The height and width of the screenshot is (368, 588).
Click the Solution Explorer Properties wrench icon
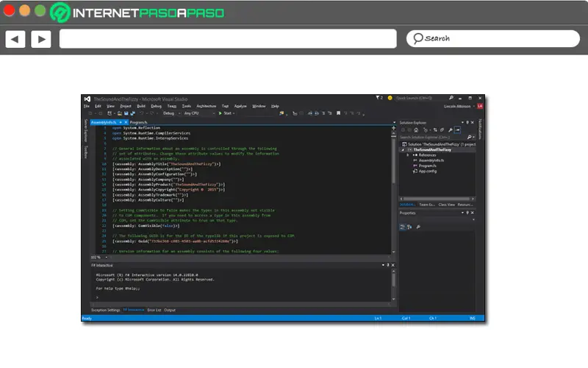click(451, 130)
